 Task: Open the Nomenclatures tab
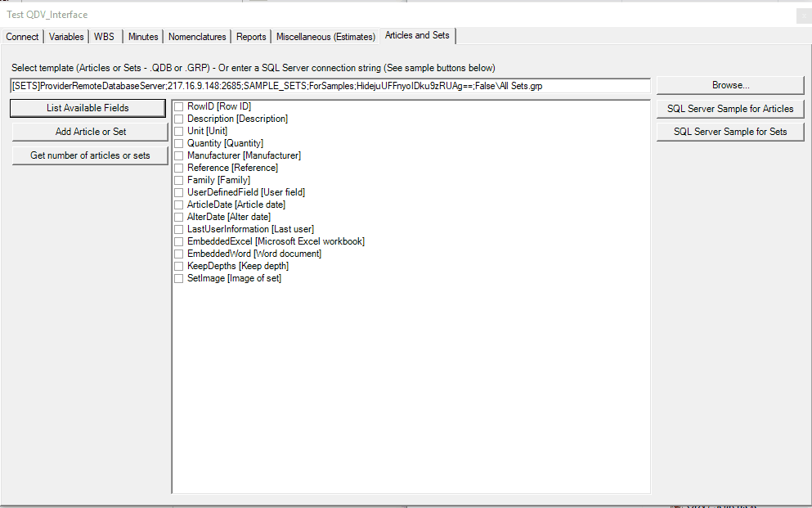[197, 37]
